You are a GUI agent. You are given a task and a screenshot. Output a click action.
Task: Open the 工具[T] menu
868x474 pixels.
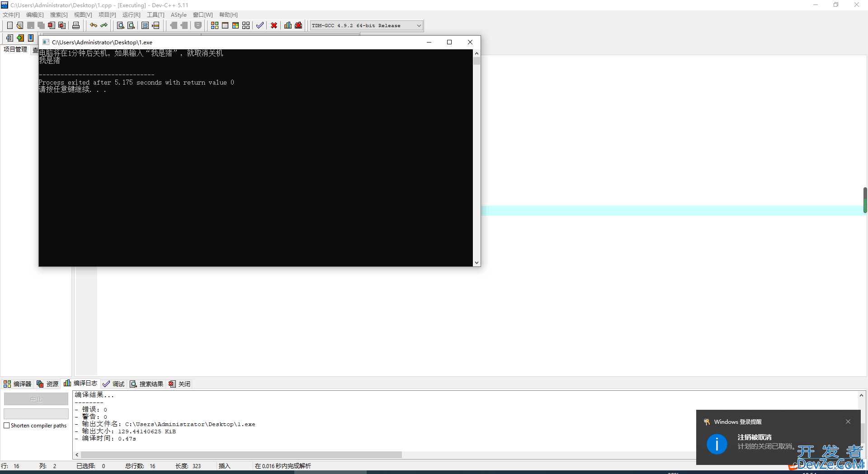156,15
